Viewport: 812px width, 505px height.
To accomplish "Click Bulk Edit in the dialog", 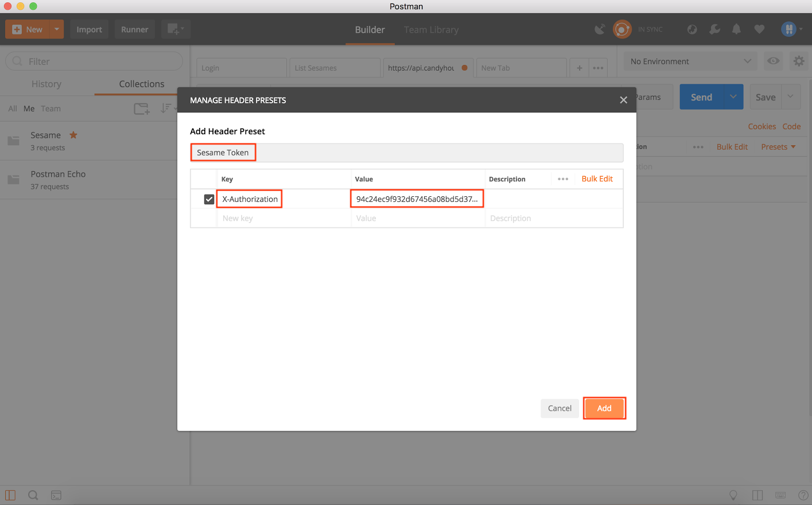I will (597, 179).
